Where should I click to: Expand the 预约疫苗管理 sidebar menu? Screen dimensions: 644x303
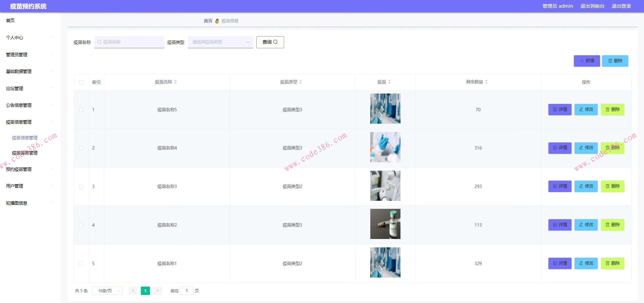[30, 169]
